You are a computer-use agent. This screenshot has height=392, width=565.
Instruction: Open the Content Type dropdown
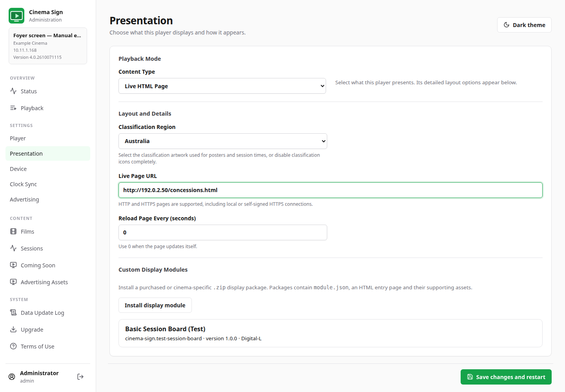(x=222, y=86)
